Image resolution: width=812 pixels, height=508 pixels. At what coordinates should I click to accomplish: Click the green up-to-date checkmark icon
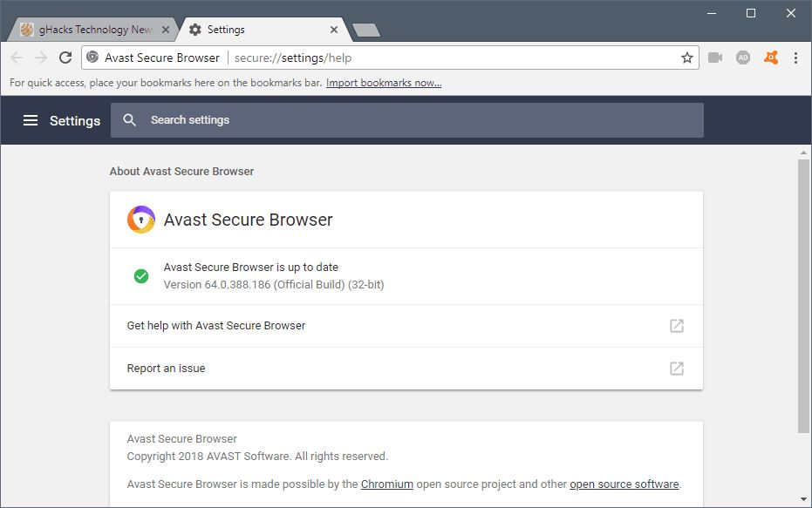[x=140, y=275]
